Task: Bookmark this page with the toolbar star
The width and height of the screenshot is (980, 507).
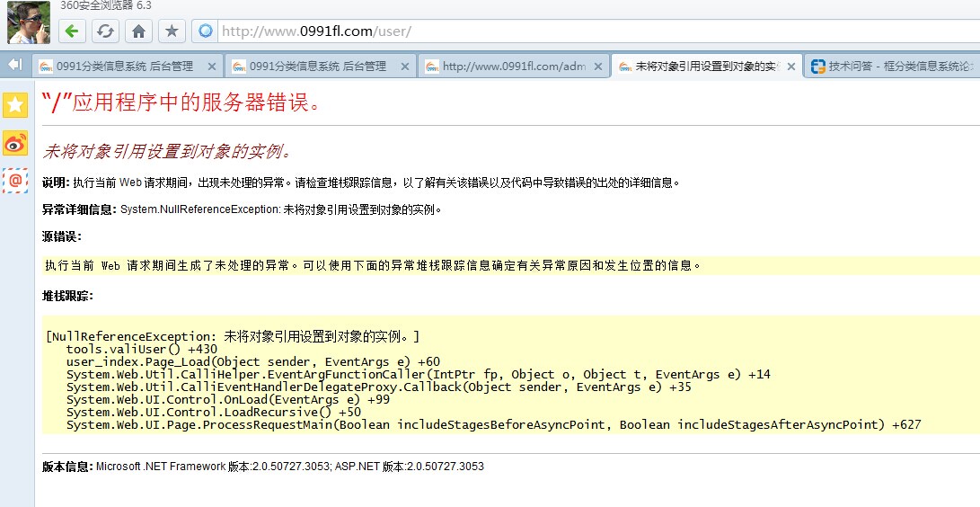Action: tap(172, 31)
